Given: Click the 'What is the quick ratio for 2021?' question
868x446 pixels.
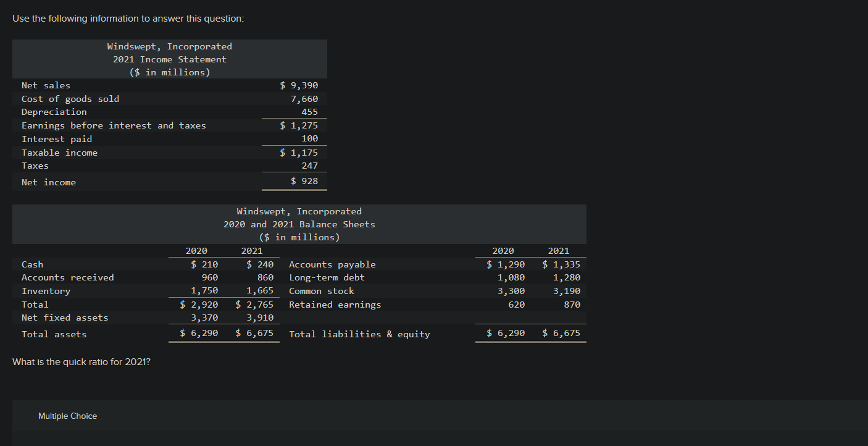Looking at the screenshot, I should 81,361.
